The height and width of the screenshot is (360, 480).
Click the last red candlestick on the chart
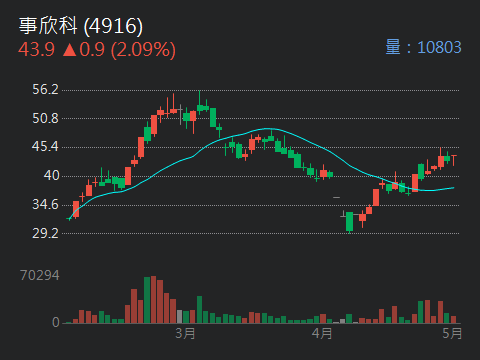coord(454,160)
